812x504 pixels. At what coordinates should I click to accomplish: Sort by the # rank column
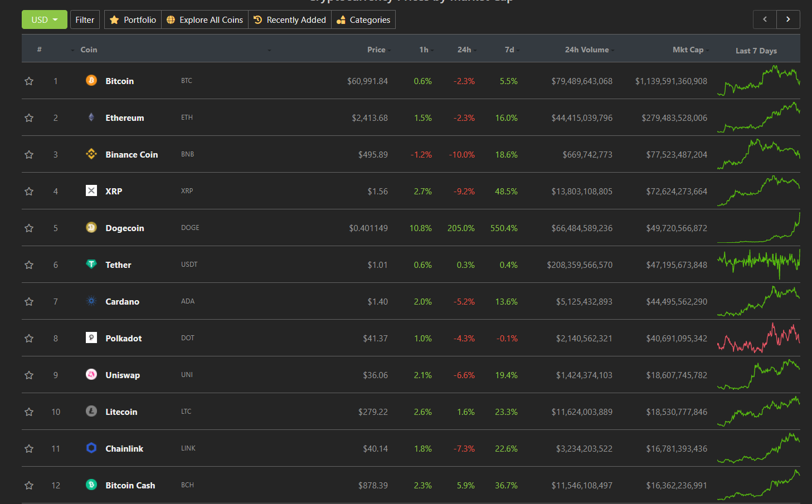click(40, 50)
